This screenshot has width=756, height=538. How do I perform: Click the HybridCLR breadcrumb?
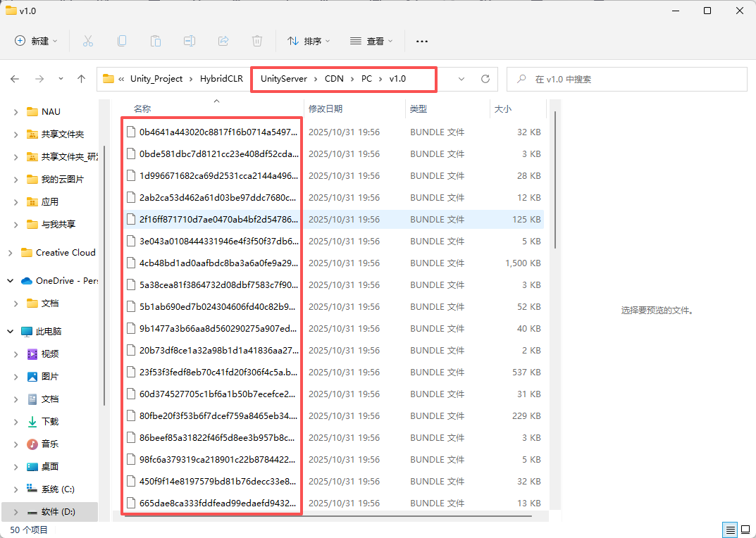pos(221,79)
